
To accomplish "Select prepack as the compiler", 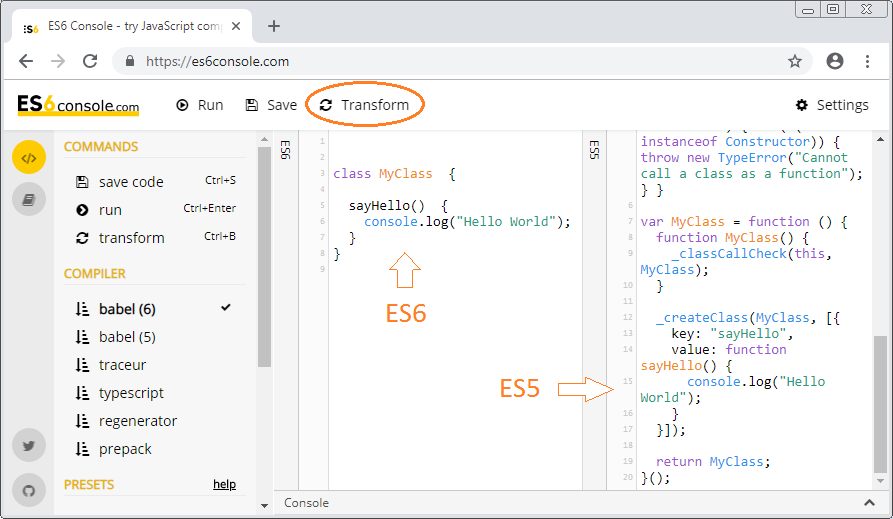I will (125, 449).
